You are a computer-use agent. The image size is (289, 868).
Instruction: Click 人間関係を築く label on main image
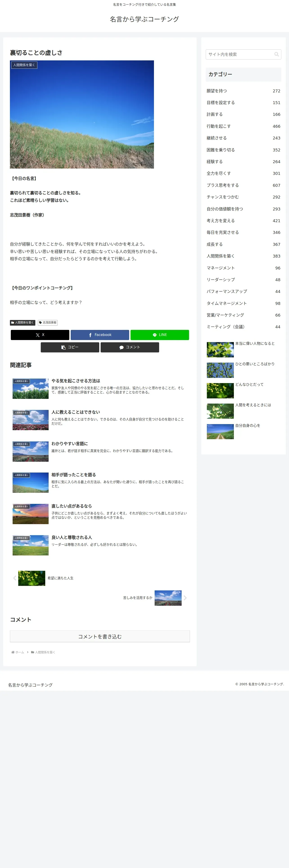pos(24,65)
